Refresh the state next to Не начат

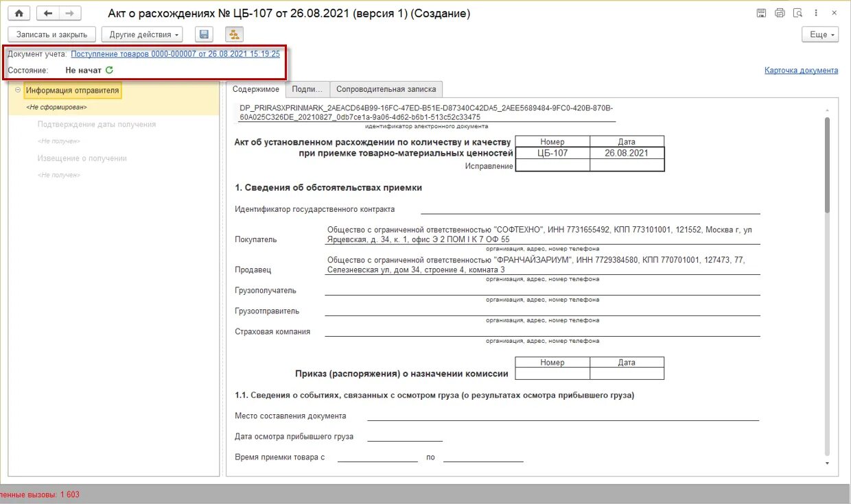(x=109, y=70)
